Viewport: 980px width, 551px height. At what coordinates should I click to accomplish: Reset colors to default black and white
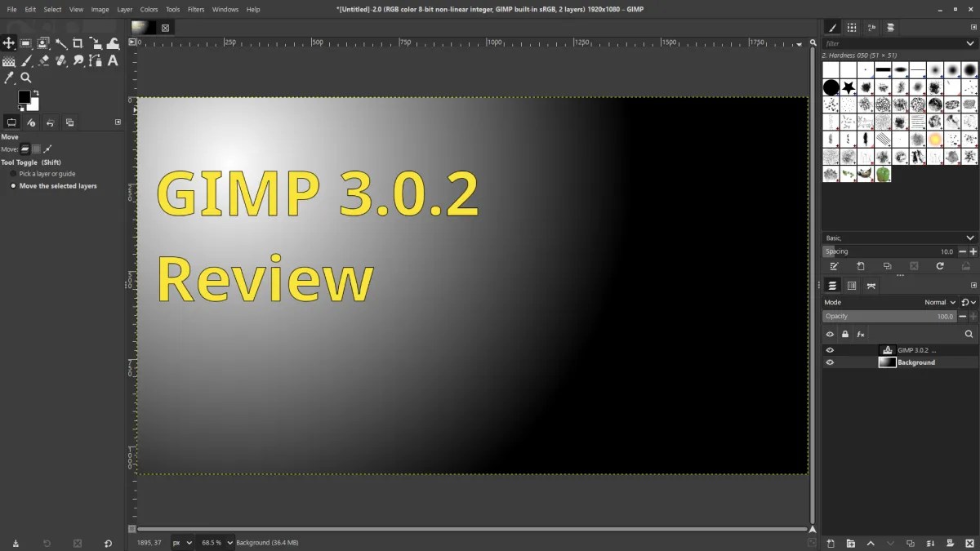(20, 109)
